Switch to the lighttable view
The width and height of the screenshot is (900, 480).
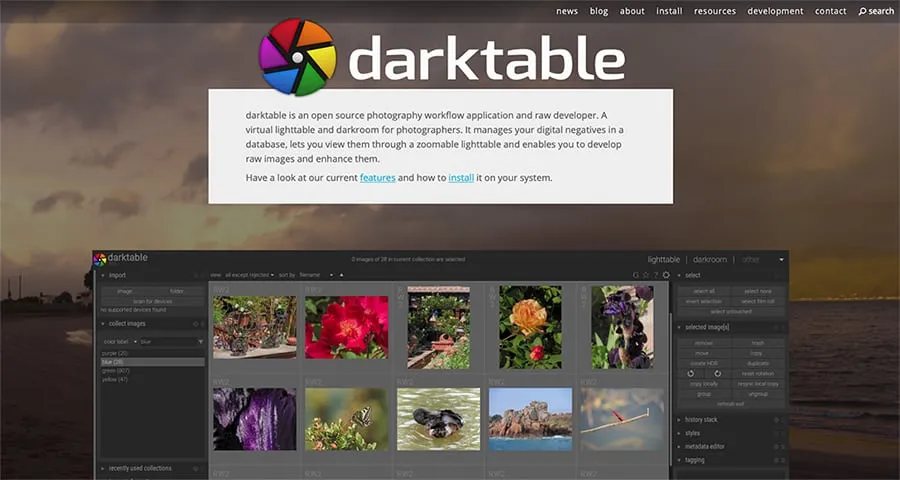tap(664, 260)
